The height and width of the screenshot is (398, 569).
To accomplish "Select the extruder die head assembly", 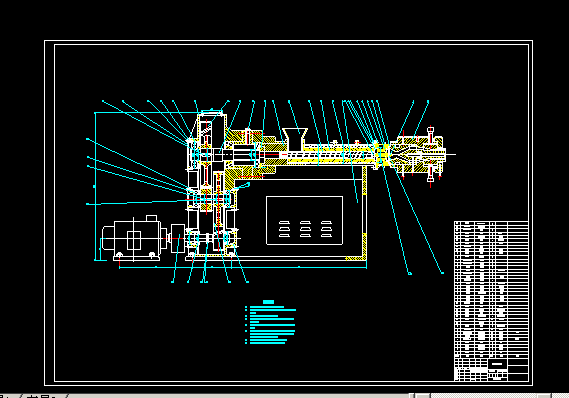I will click(417, 155).
